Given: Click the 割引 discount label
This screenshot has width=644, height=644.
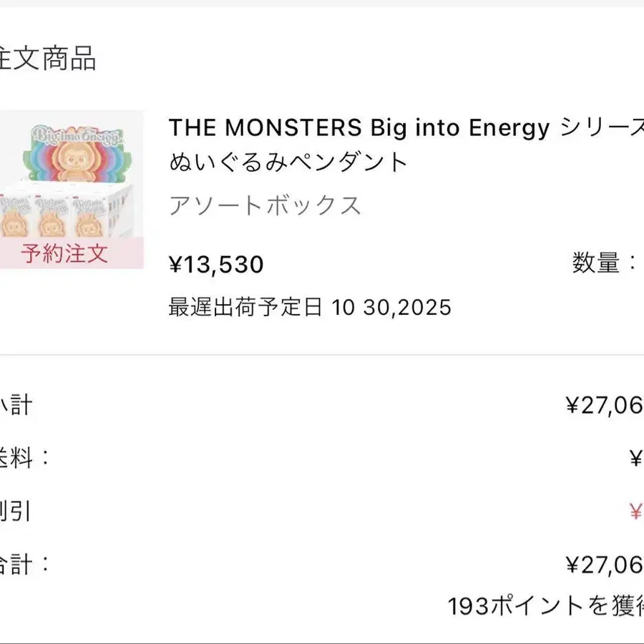Looking at the screenshot, I should click(x=16, y=512).
